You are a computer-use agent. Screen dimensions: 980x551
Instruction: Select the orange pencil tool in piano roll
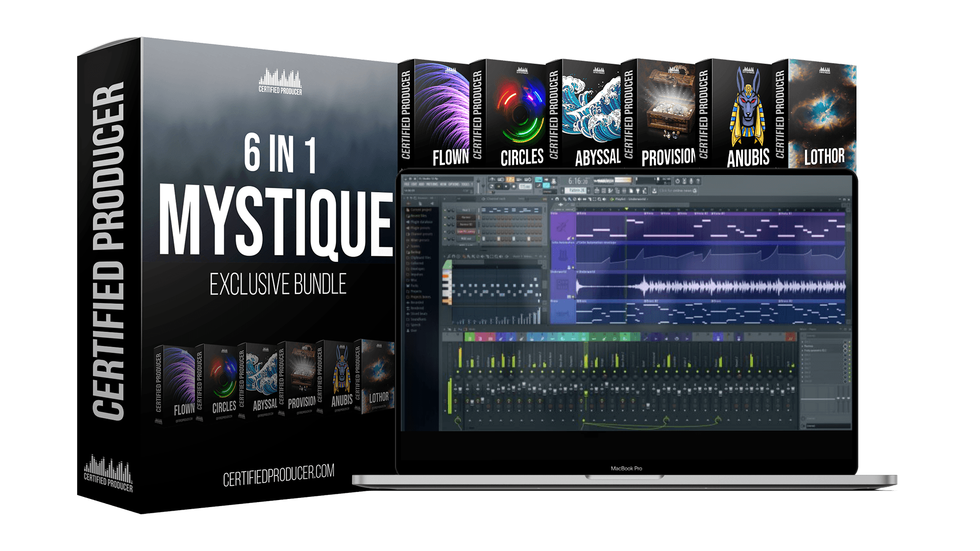pos(464,256)
